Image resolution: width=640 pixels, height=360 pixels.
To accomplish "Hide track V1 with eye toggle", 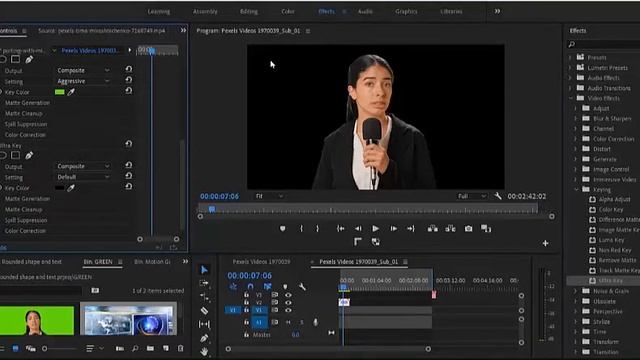I will [x=288, y=310].
